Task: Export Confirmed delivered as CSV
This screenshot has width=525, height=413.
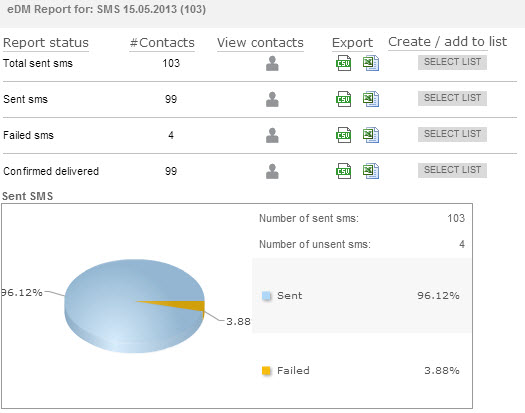Action: [344, 171]
